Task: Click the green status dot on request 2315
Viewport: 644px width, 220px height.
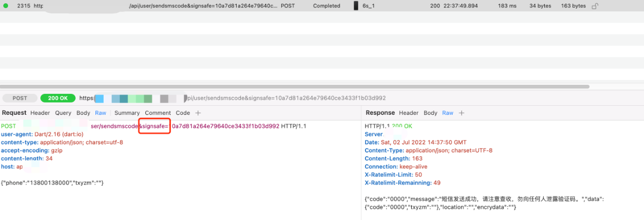Action: (6, 6)
